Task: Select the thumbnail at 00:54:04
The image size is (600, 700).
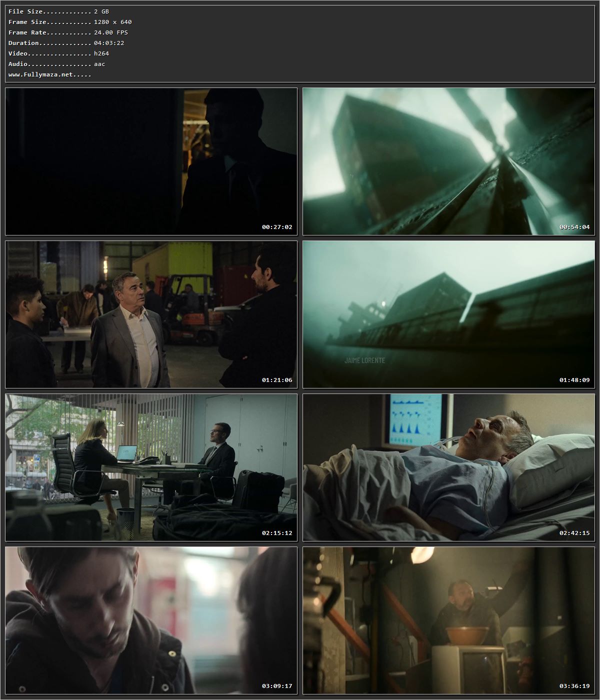Action: (x=448, y=161)
